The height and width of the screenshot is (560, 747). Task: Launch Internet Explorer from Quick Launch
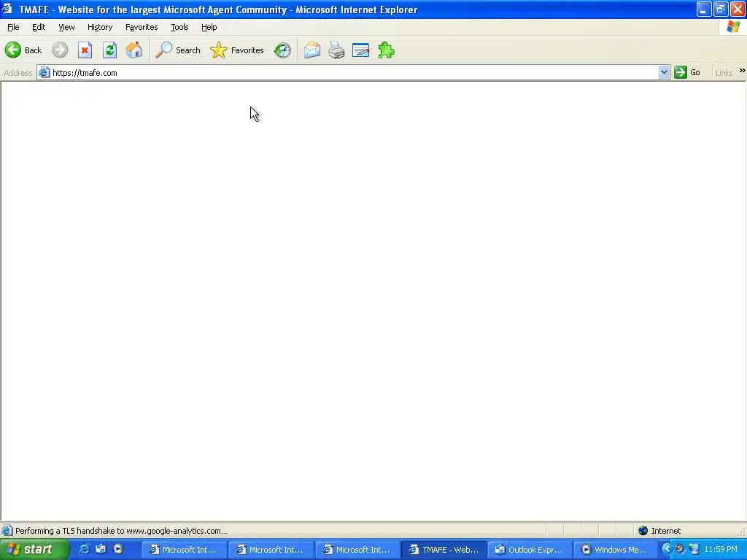point(84,549)
